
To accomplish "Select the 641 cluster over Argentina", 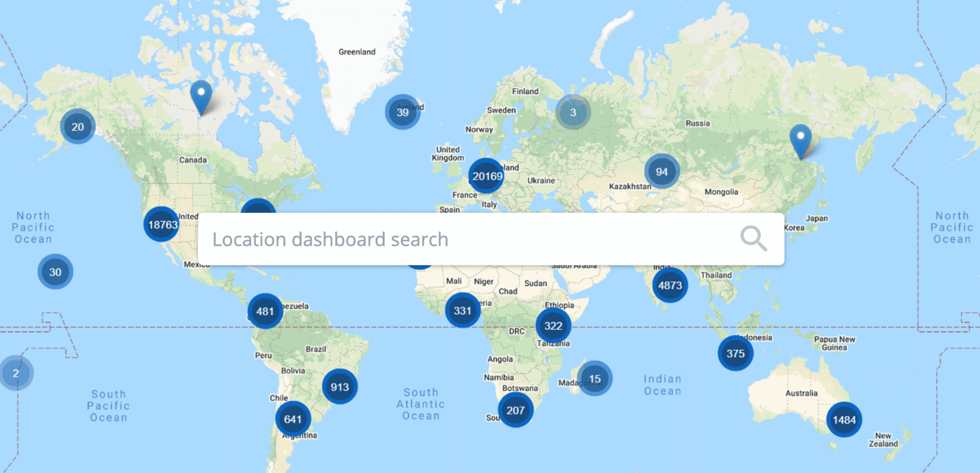I will 293,419.
